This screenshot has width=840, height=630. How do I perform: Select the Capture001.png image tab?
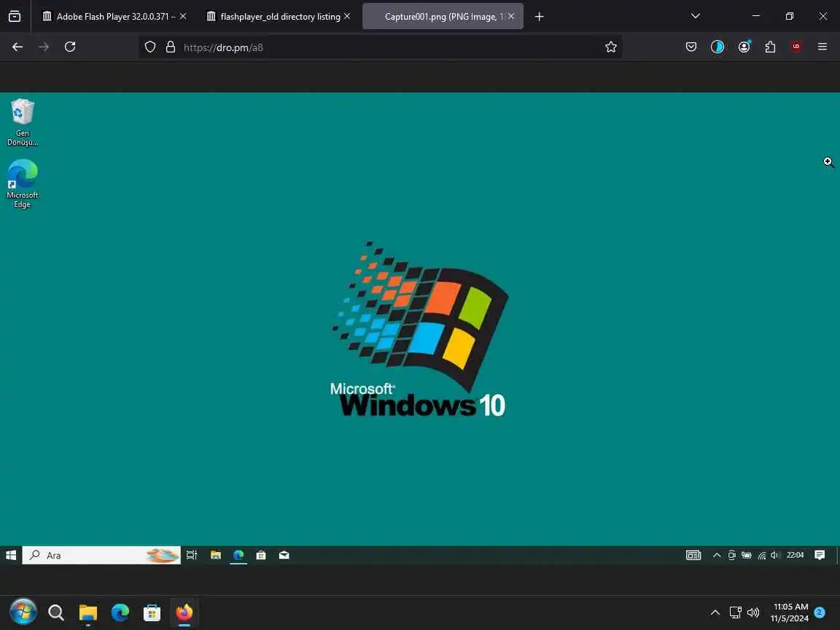tap(443, 17)
